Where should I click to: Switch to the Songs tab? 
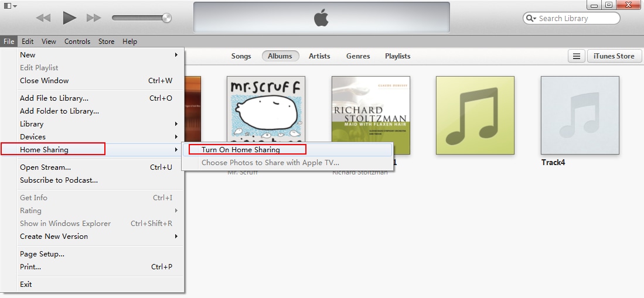[241, 56]
